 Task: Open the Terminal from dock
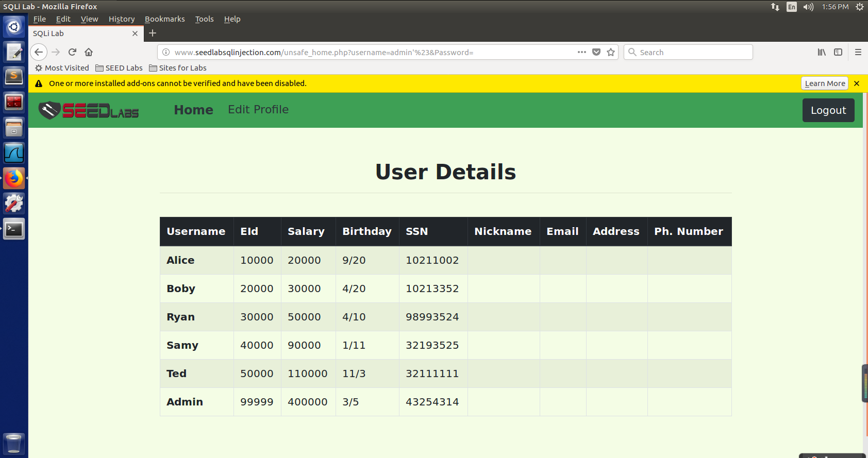(14, 229)
